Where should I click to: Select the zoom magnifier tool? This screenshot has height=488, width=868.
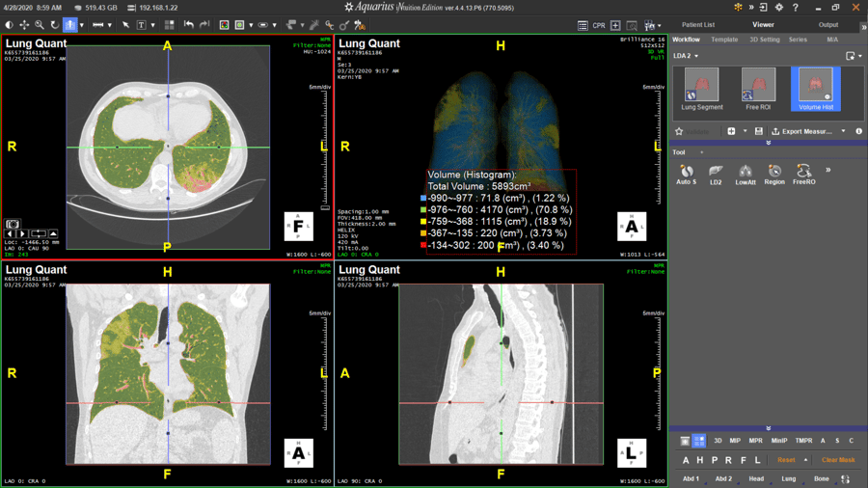pos(40,25)
